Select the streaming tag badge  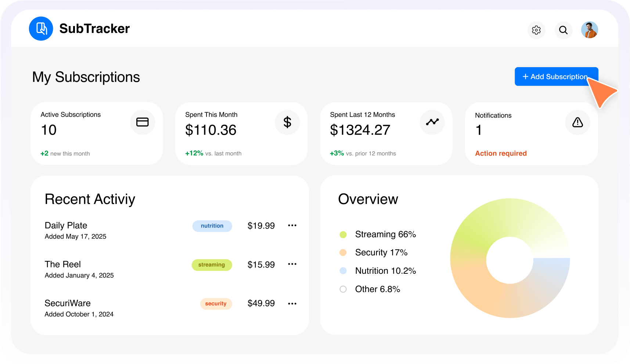point(212,265)
